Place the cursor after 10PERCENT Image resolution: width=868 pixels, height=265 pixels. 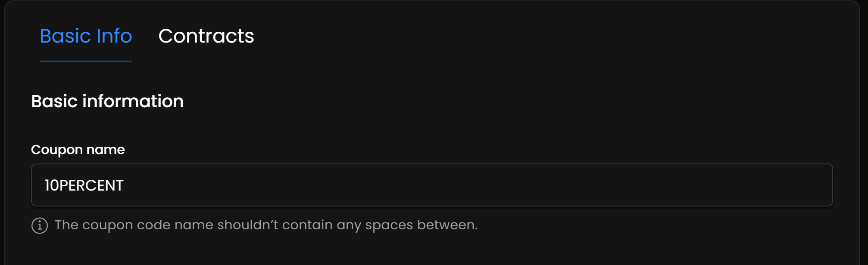(x=125, y=185)
